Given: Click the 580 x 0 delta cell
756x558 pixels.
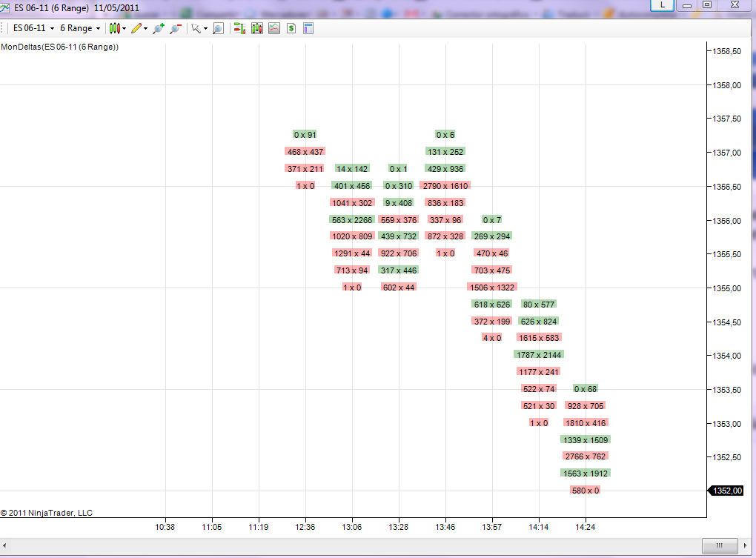Looking at the screenshot, I should [586, 491].
